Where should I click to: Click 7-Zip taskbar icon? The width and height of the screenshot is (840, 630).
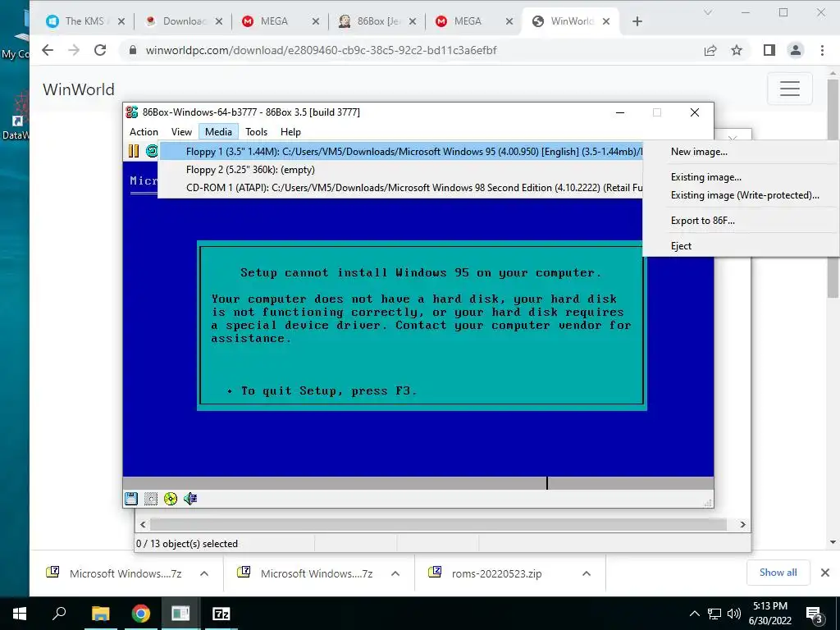click(x=221, y=614)
